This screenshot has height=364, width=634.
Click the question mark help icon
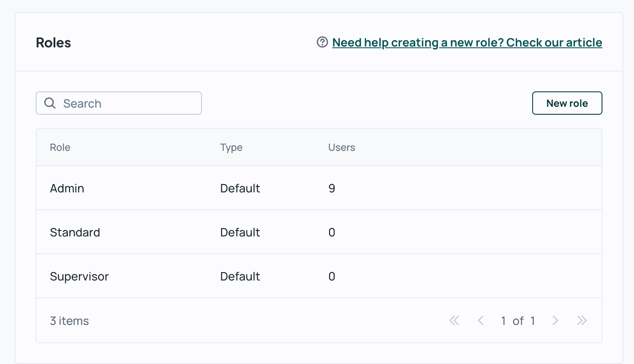click(322, 42)
